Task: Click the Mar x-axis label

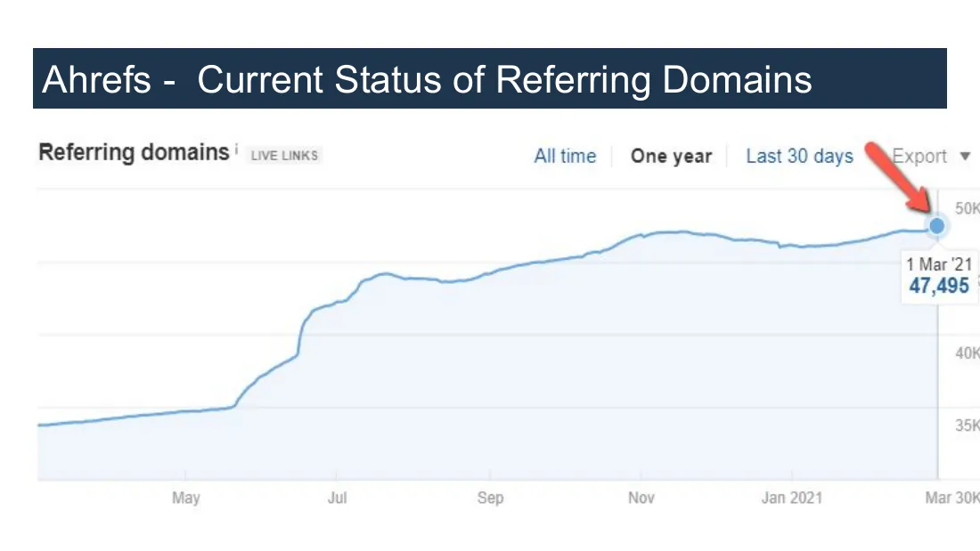Action: pyautogui.click(x=938, y=498)
